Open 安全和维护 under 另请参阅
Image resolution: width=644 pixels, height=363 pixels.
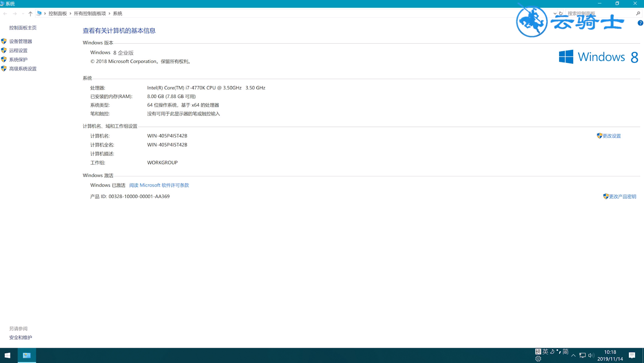click(x=20, y=337)
